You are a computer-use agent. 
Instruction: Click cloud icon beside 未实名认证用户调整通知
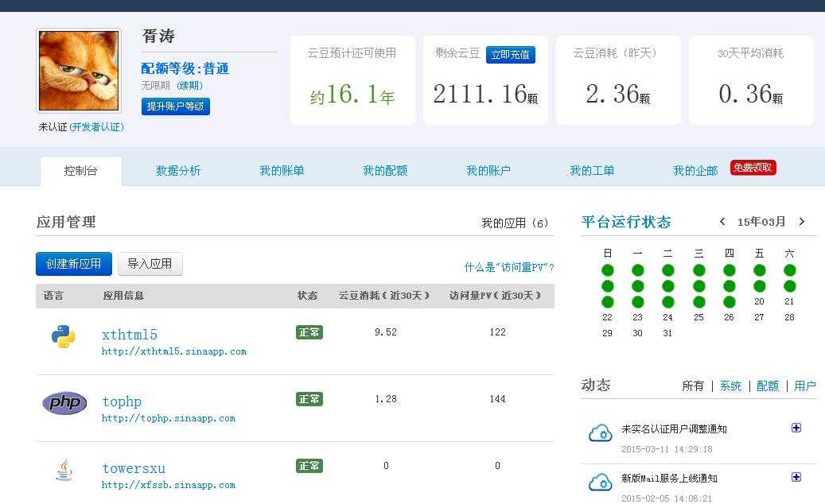coord(600,433)
